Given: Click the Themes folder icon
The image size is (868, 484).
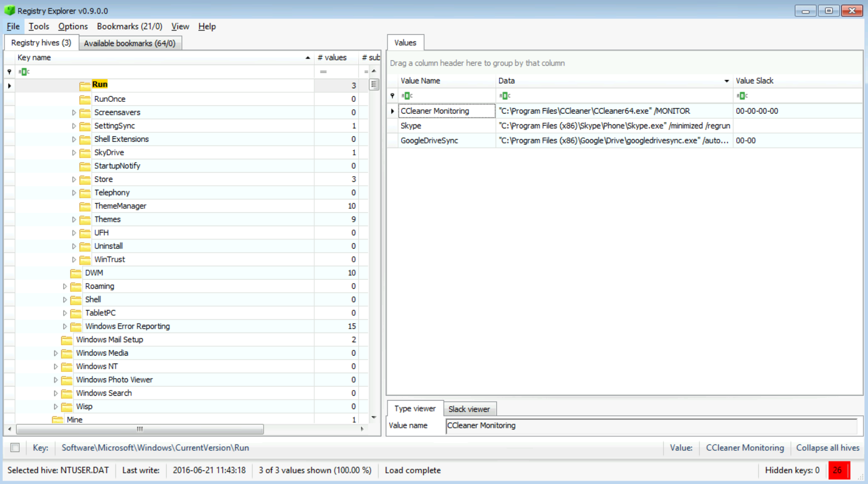Looking at the screenshot, I should pyautogui.click(x=85, y=219).
